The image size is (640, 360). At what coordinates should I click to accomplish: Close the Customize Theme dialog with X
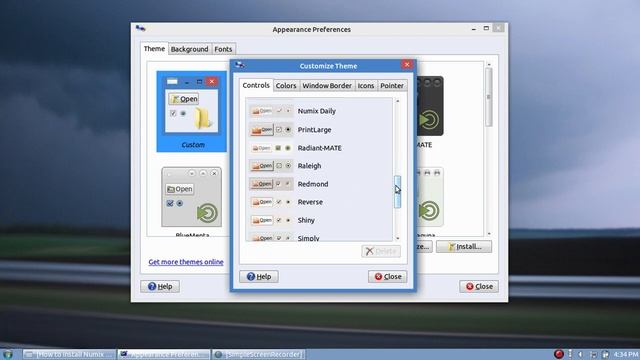(x=407, y=64)
